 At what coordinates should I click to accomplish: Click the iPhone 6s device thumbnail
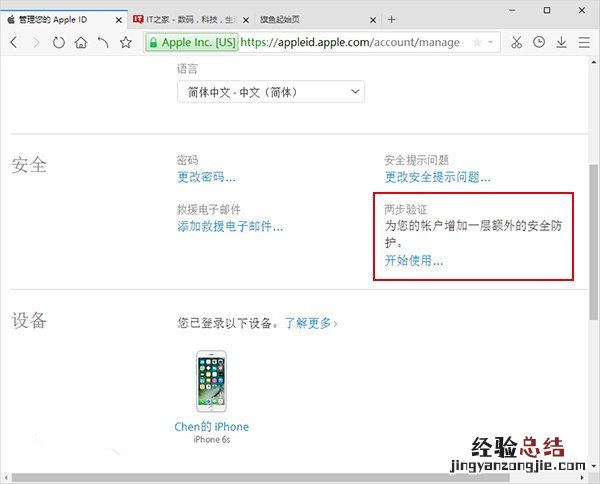[x=211, y=381]
